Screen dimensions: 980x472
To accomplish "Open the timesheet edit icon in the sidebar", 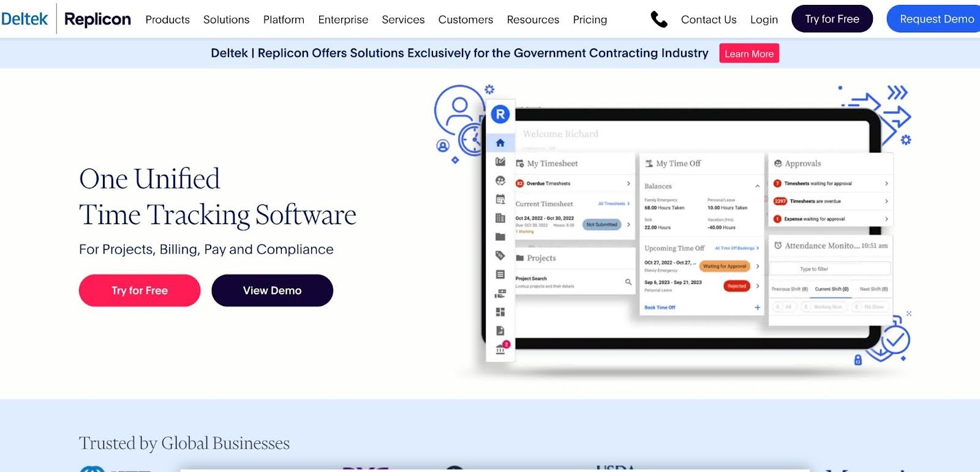I will coord(500,162).
